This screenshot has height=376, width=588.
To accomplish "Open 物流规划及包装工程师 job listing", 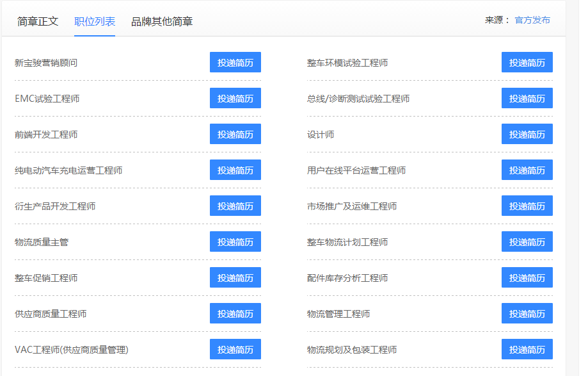I will [x=352, y=350].
